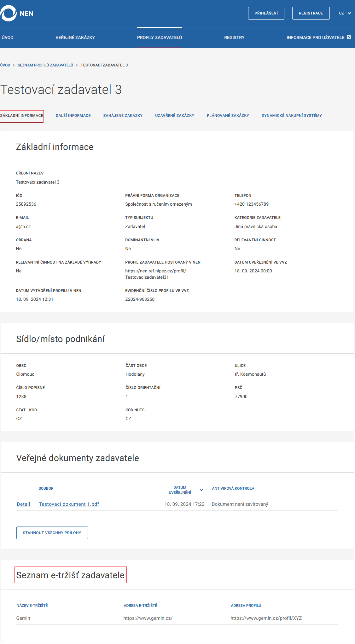The width and height of the screenshot is (355, 644).
Task: Switch to the Další informace tab
Action: (73, 116)
